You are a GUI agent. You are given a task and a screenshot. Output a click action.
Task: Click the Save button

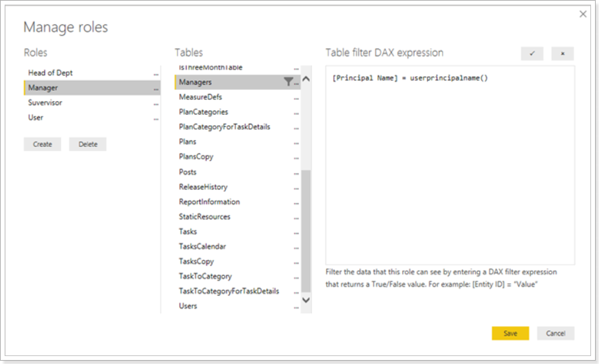(x=510, y=333)
